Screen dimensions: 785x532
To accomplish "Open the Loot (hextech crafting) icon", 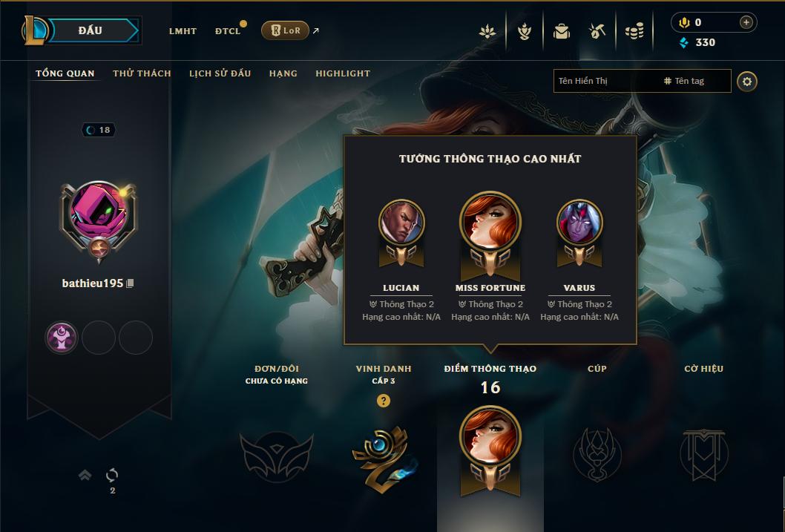I will pyautogui.click(x=597, y=31).
